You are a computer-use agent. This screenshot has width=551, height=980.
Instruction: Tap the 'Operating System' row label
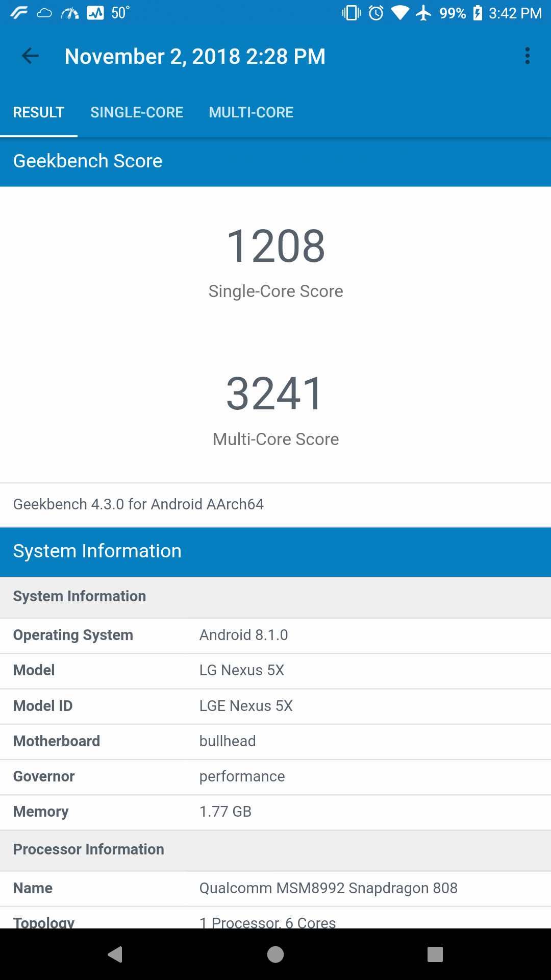pos(73,635)
